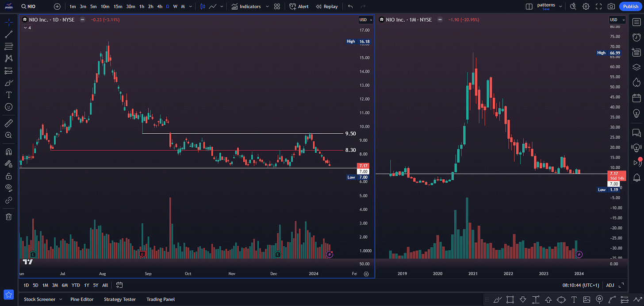Open the Indicators dialog

(x=246, y=6)
